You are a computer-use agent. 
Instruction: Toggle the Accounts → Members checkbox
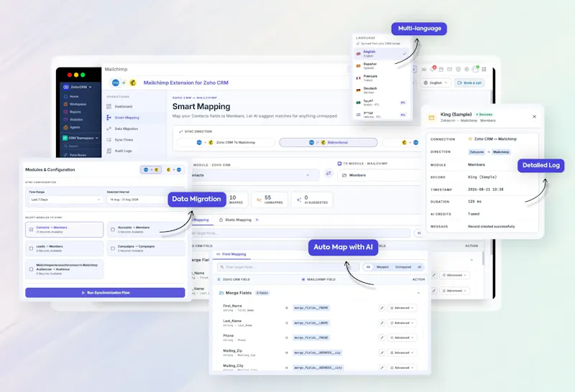tap(113, 230)
